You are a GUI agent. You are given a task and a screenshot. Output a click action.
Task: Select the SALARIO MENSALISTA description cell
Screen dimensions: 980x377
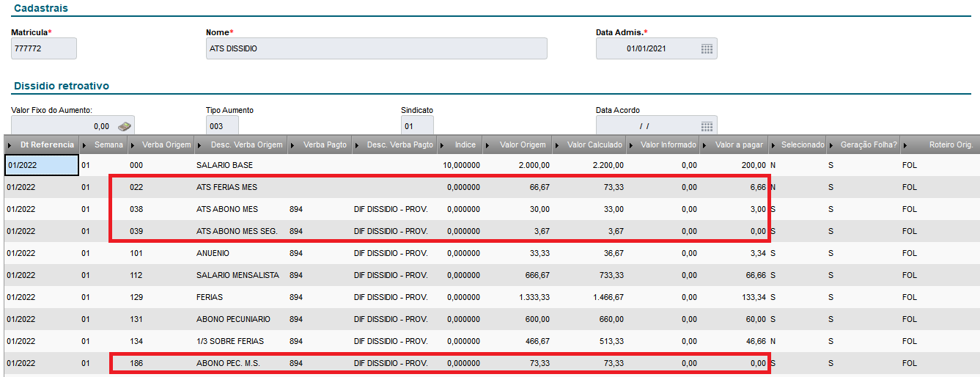(237, 275)
